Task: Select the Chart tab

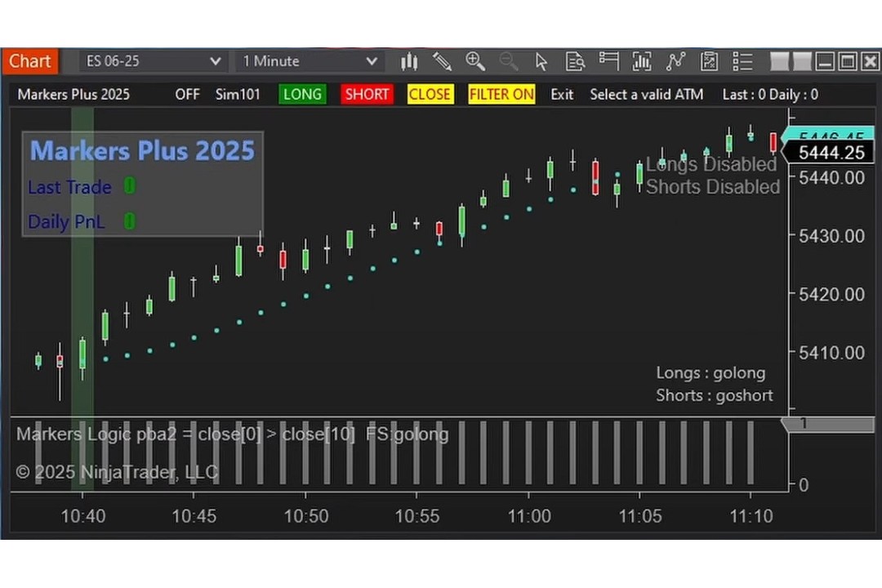Action: click(x=30, y=60)
